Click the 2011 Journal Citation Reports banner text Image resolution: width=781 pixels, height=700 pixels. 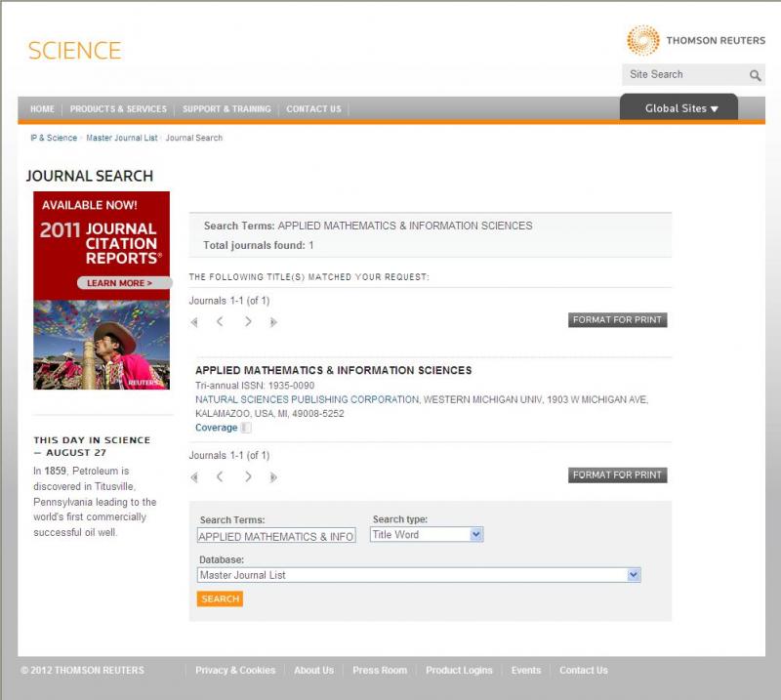[101, 244]
